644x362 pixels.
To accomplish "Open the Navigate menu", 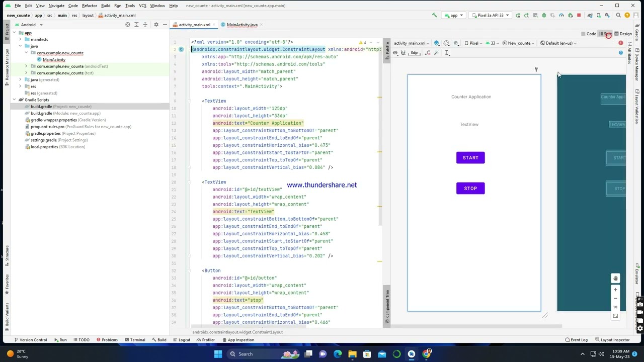I will pyautogui.click(x=56, y=6).
